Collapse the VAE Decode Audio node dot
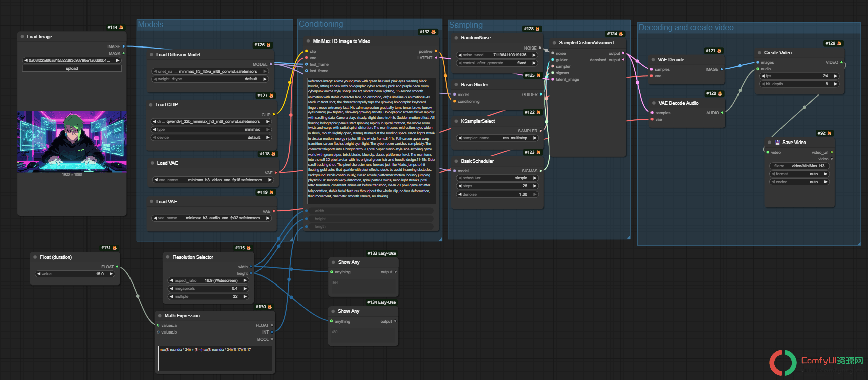The image size is (868, 380). (x=654, y=103)
